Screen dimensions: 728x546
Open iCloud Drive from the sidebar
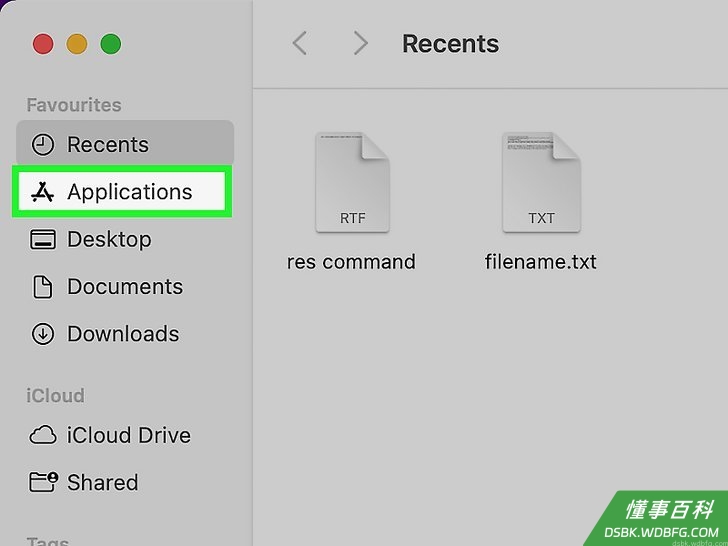[x=124, y=436]
